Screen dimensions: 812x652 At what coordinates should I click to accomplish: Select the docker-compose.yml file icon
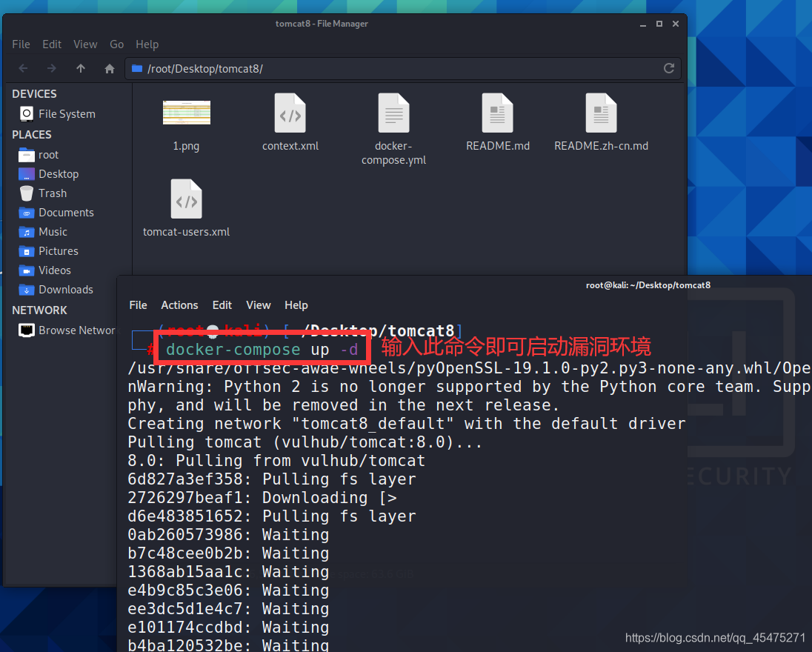point(393,113)
